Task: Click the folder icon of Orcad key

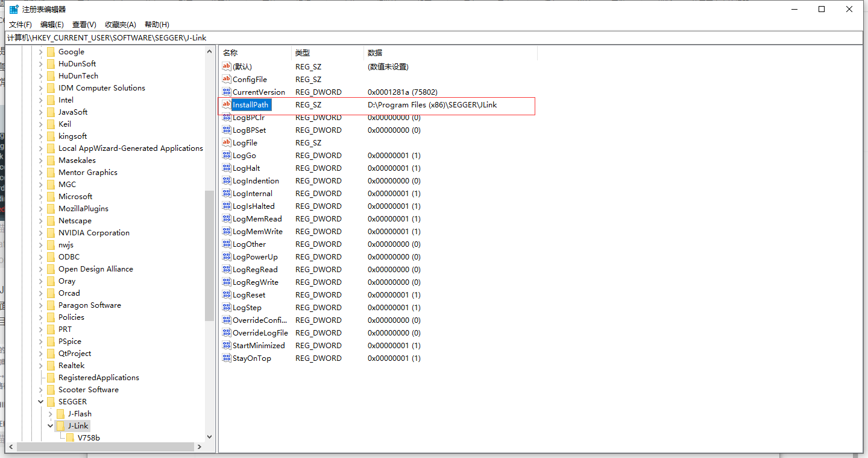Action: point(51,293)
